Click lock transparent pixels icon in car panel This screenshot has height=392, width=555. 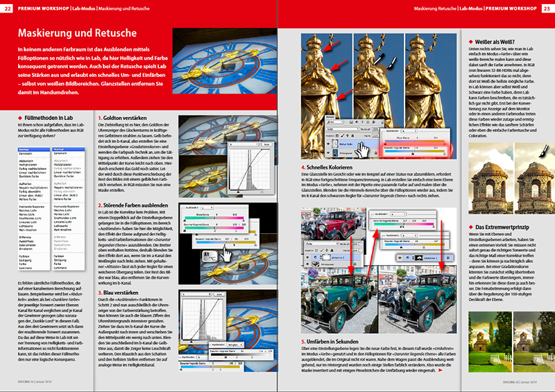316,250
